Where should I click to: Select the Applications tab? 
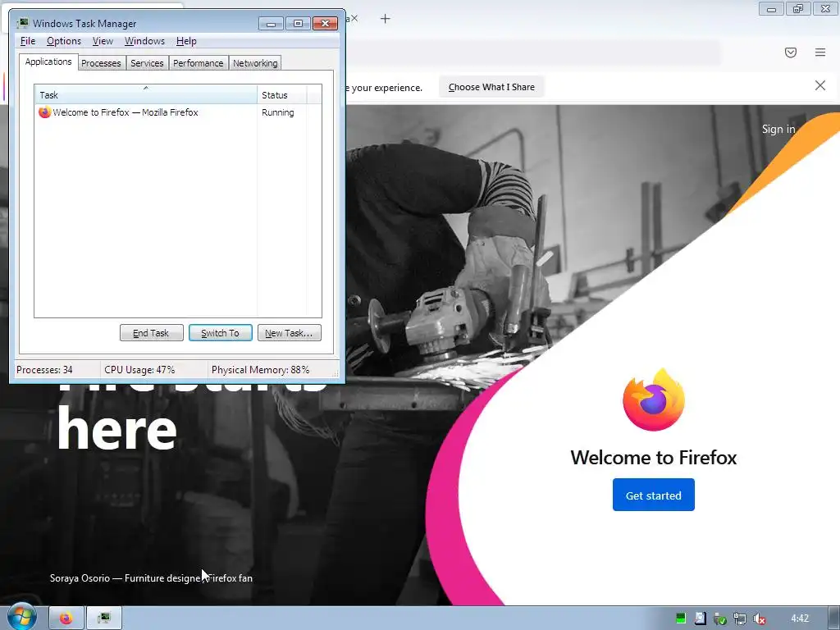(48, 62)
